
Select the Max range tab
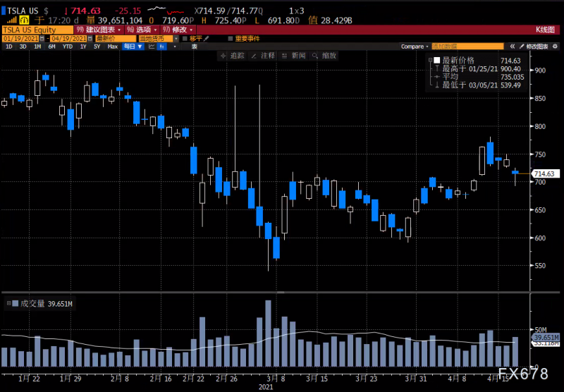tap(113, 47)
